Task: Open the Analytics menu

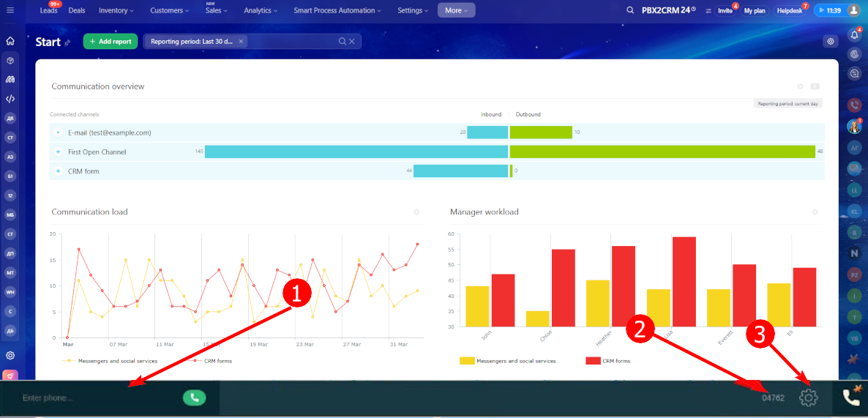Action: (261, 10)
